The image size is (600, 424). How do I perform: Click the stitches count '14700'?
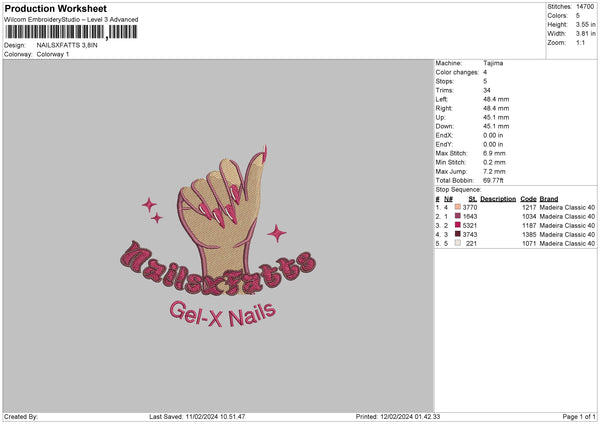(585, 7)
